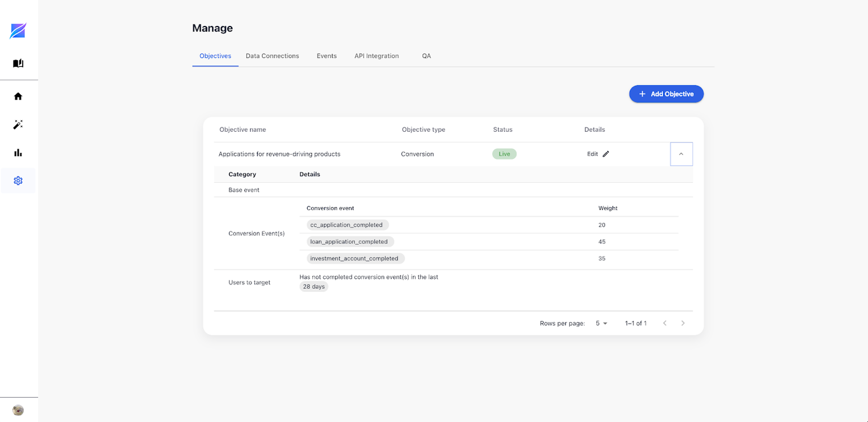Go to previous page of results
Screen dimensions: 868x422
click(665, 323)
